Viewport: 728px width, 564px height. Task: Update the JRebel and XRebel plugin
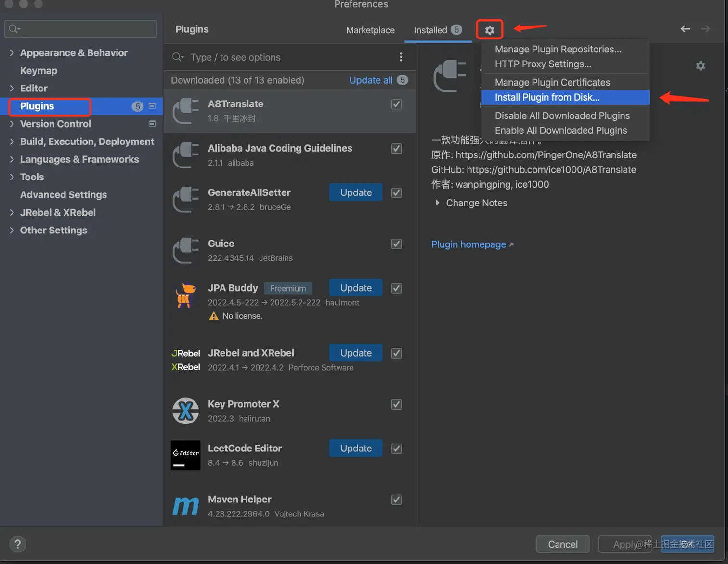pyautogui.click(x=356, y=353)
